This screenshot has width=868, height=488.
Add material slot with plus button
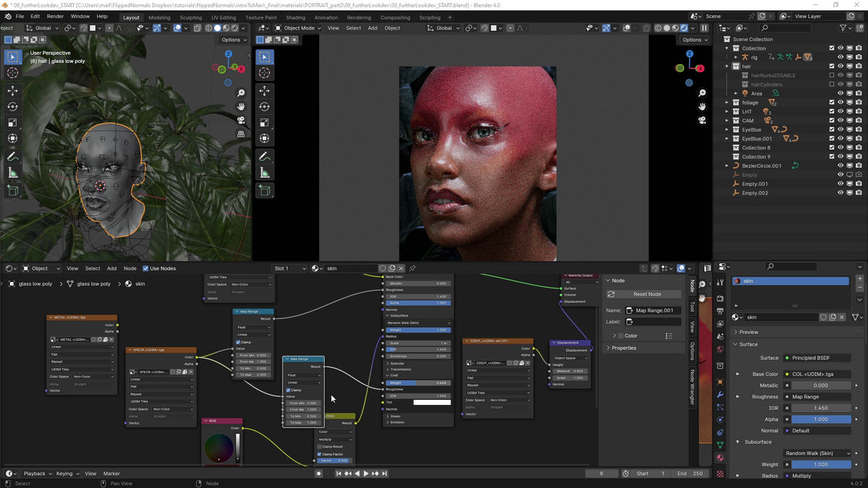click(x=859, y=279)
